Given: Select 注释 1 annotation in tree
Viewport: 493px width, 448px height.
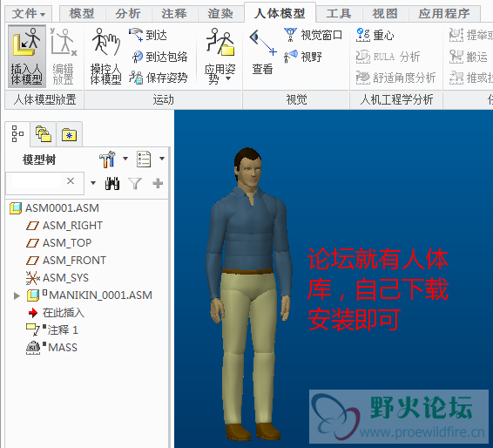Looking at the screenshot, I should click(x=52, y=330).
